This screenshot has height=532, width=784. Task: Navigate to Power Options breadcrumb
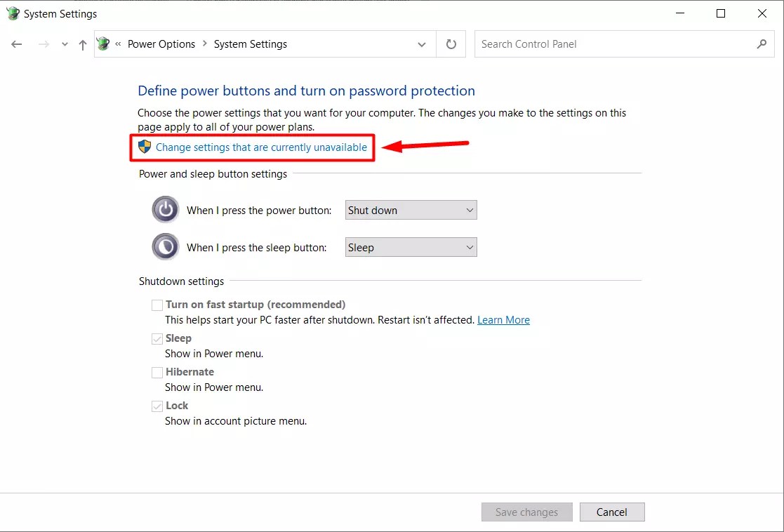click(x=161, y=44)
